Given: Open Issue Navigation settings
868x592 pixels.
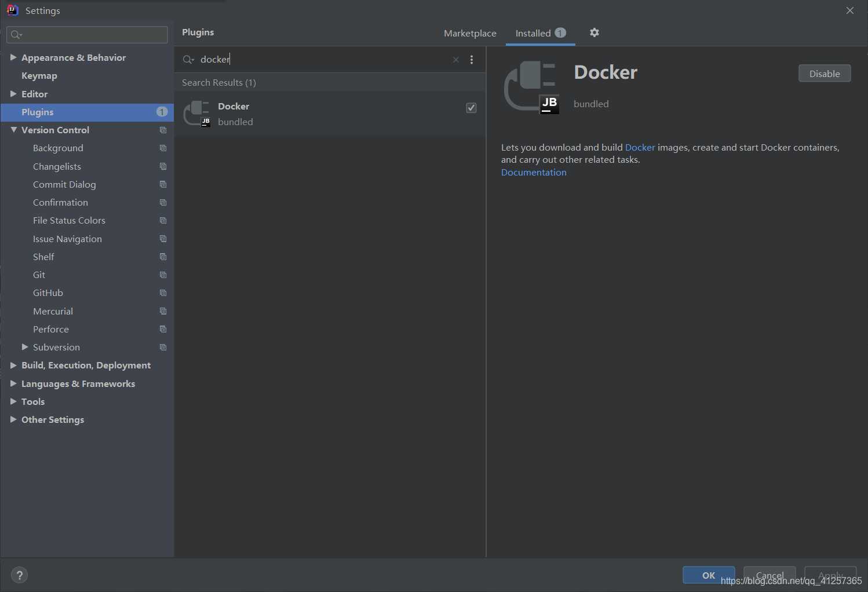Looking at the screenshot, I should pos(67,239).
